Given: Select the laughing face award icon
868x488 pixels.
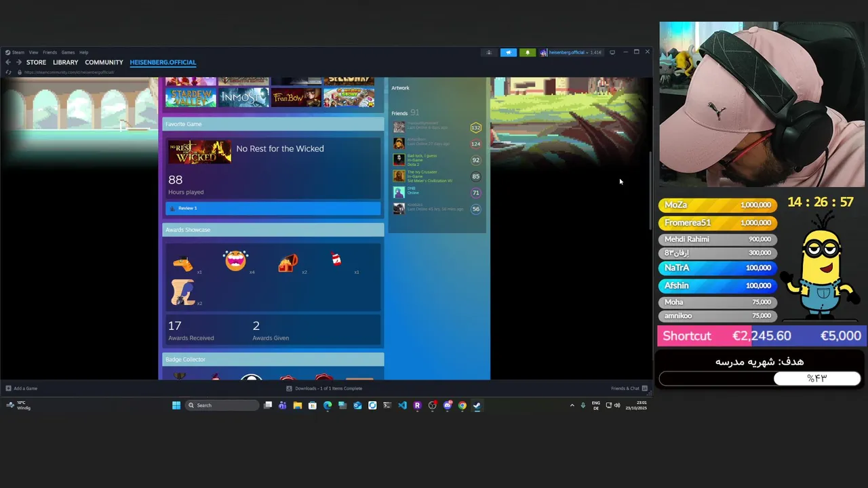Looking at the screenshot, I should (x=235, y=260).
